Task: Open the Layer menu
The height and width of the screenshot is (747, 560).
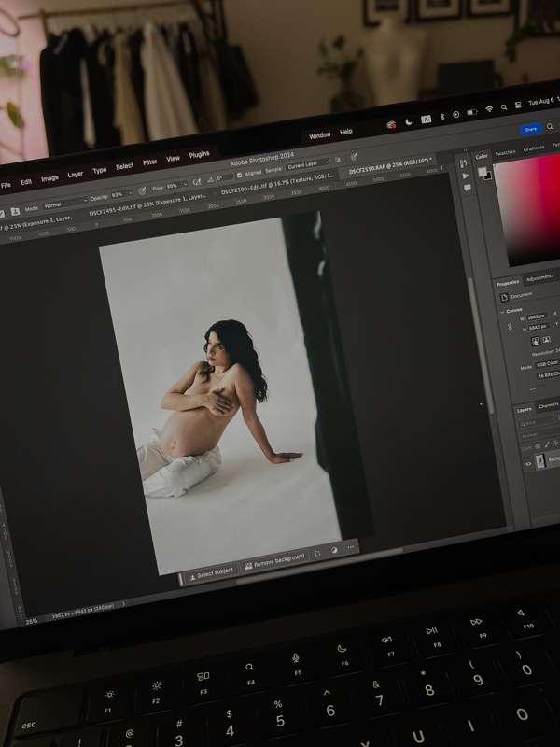Action: click(76, 175)
